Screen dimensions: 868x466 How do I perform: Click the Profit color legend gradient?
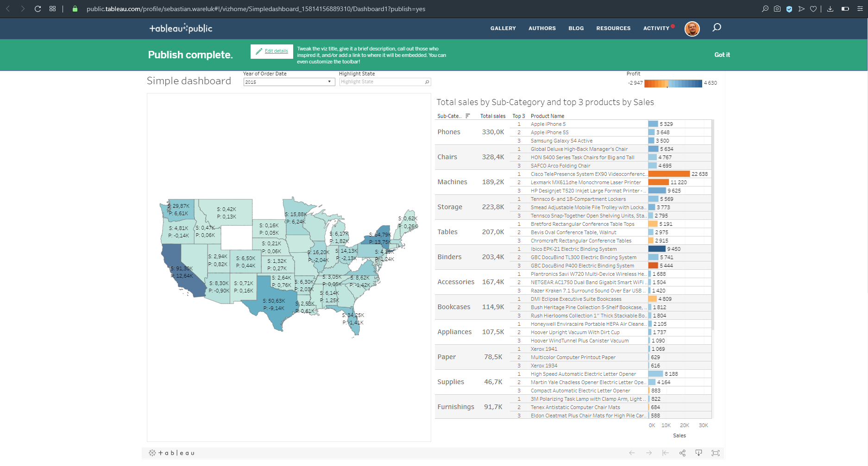click(673, 83)
